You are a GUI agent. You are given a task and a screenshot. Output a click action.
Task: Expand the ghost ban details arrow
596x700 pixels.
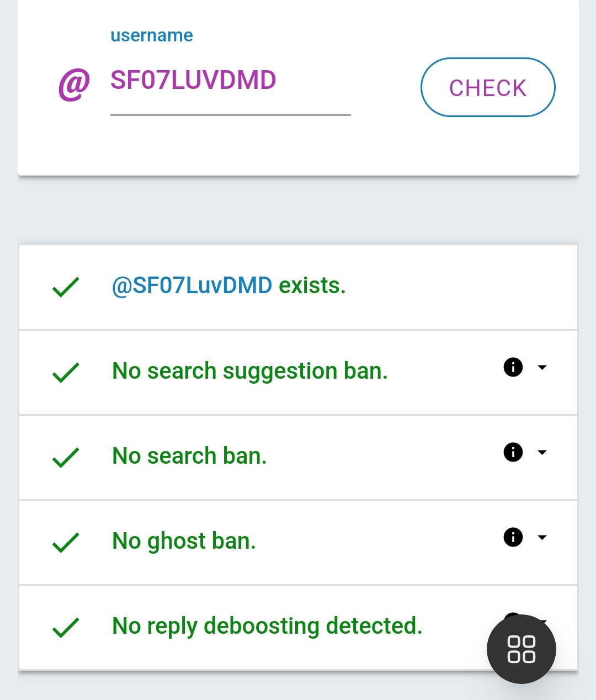[x=542, y=537]
